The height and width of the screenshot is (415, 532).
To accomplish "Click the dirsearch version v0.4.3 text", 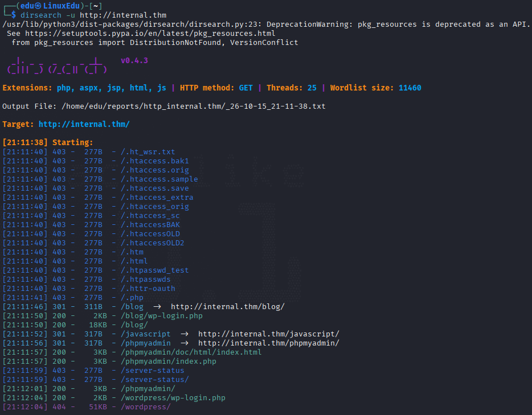I will 134,61.
